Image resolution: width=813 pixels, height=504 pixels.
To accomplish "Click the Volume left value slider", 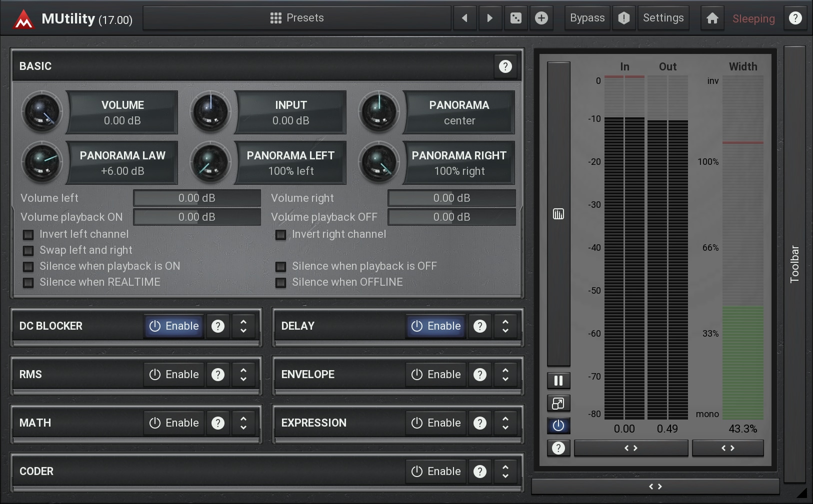I will coord(197,198).
